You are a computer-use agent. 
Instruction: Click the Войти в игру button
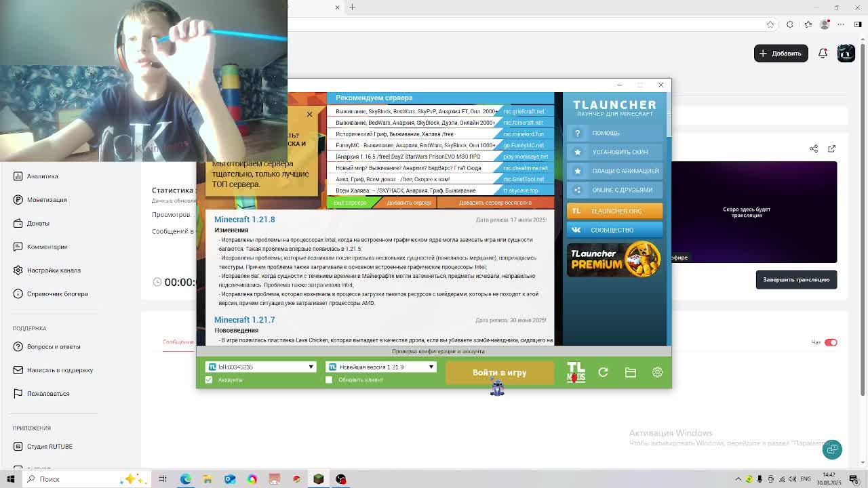click(500, 373)
